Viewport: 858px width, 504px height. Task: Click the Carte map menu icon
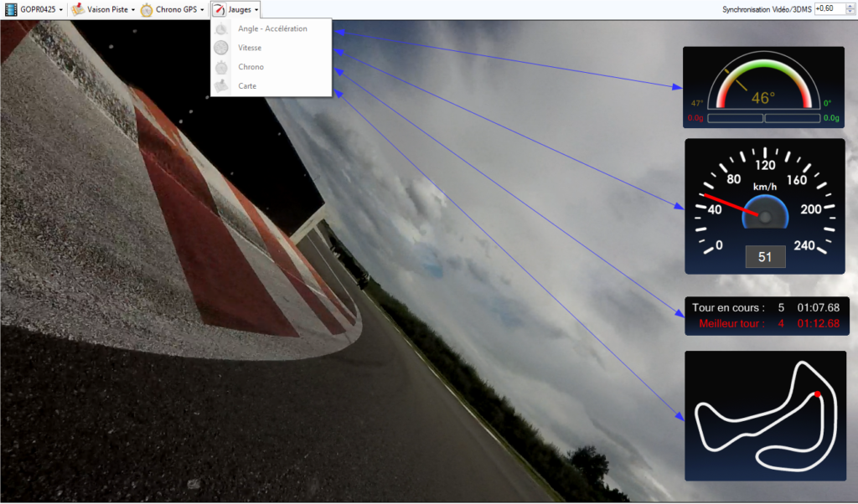[221, 86]
